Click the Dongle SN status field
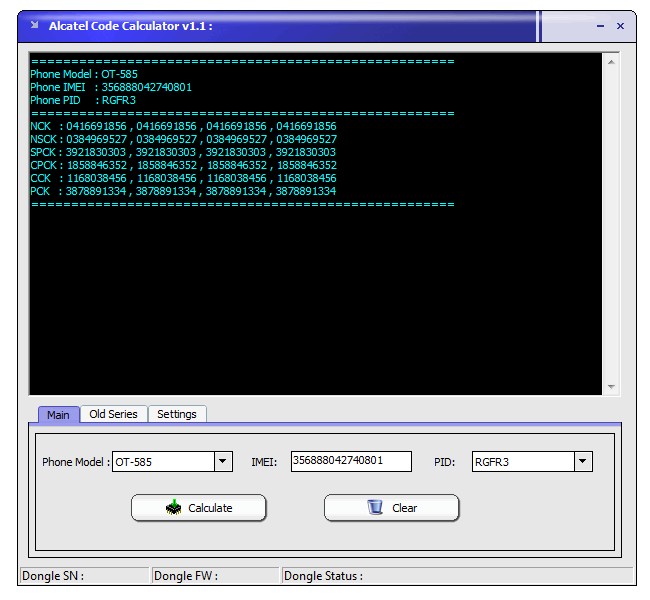The image size is (650, 600). tap(85, 576)
